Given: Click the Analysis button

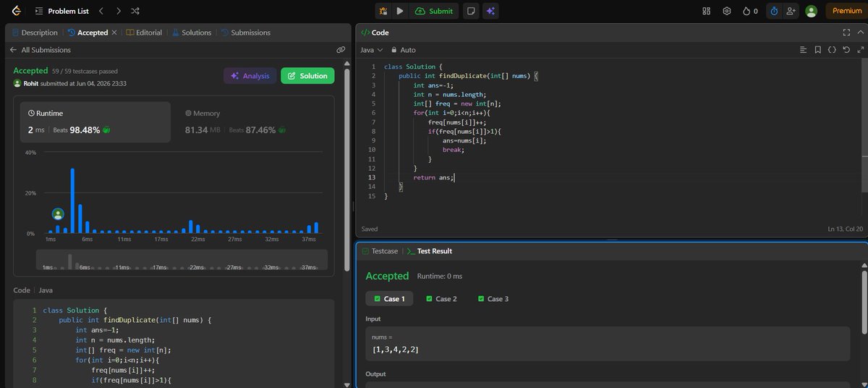Looking at the screenshot, I should (250, 76).
